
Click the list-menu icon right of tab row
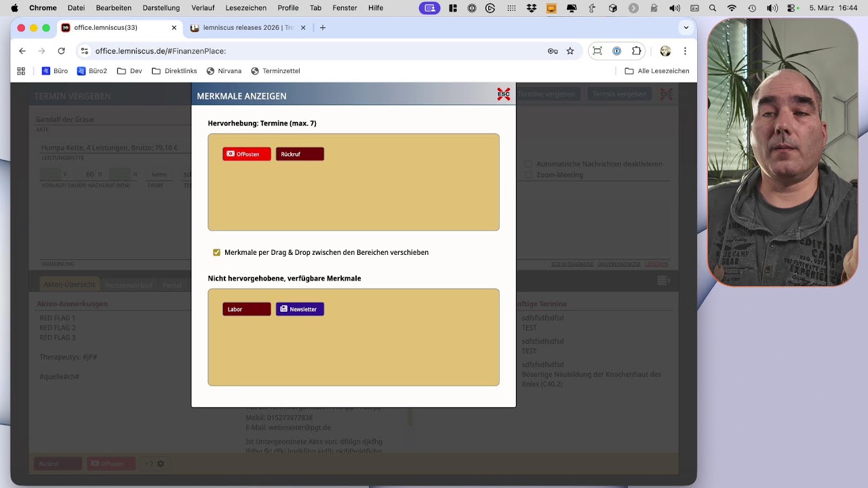pyautogui.click(x=663, y=281)
